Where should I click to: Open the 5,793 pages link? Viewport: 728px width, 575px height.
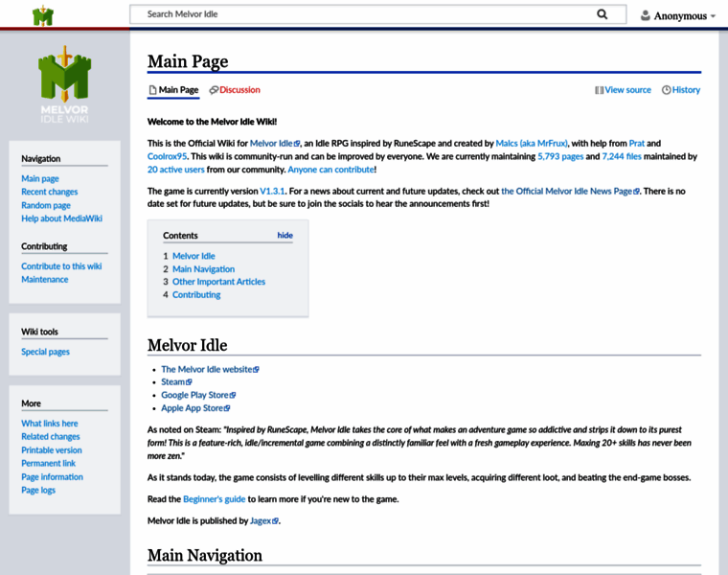pos(560,156)
